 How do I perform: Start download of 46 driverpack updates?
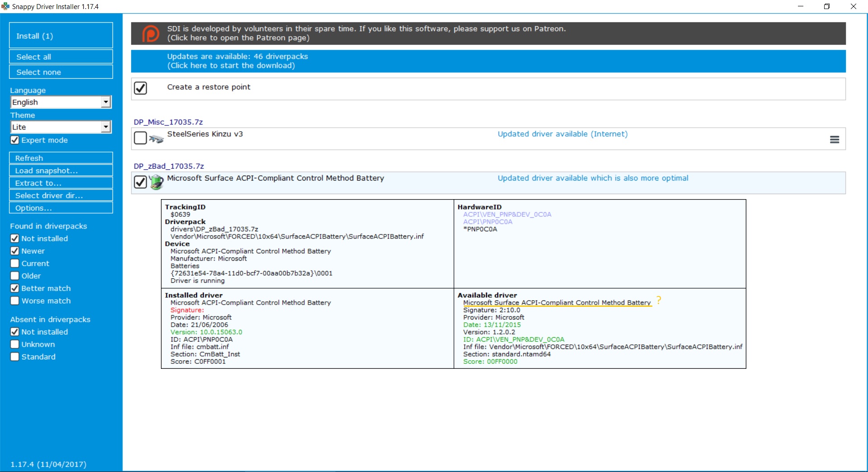(x=488, y=61)
